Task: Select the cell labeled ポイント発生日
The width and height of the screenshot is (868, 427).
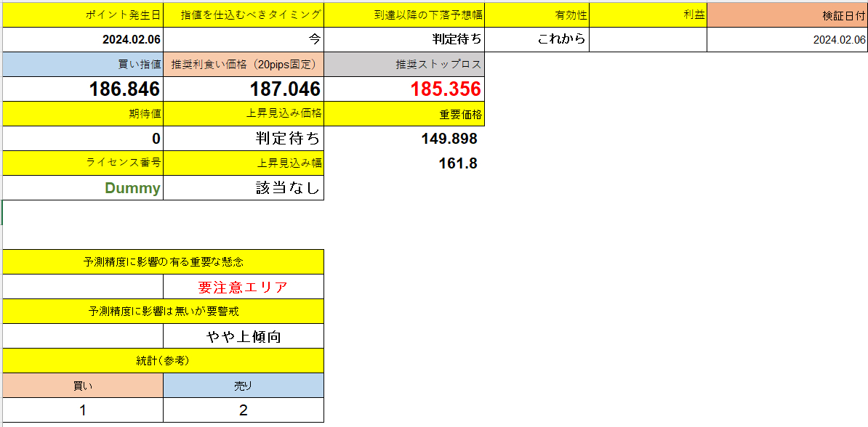Action: pyautogui.click(x=82, y=15)
